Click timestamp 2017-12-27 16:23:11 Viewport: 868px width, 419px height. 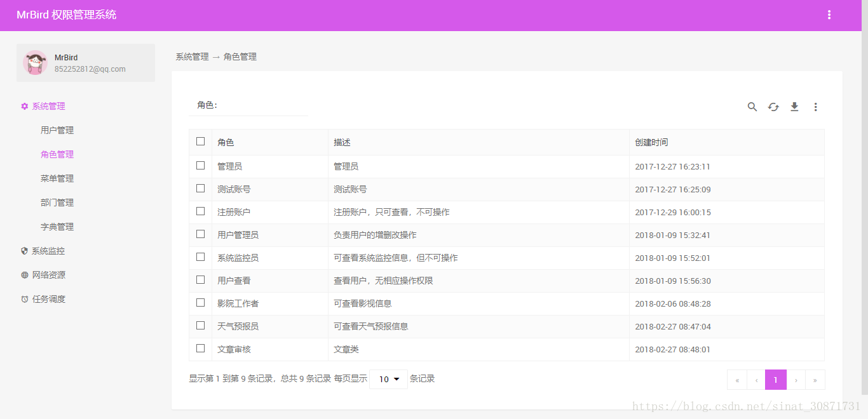click(x=672, y=166)
